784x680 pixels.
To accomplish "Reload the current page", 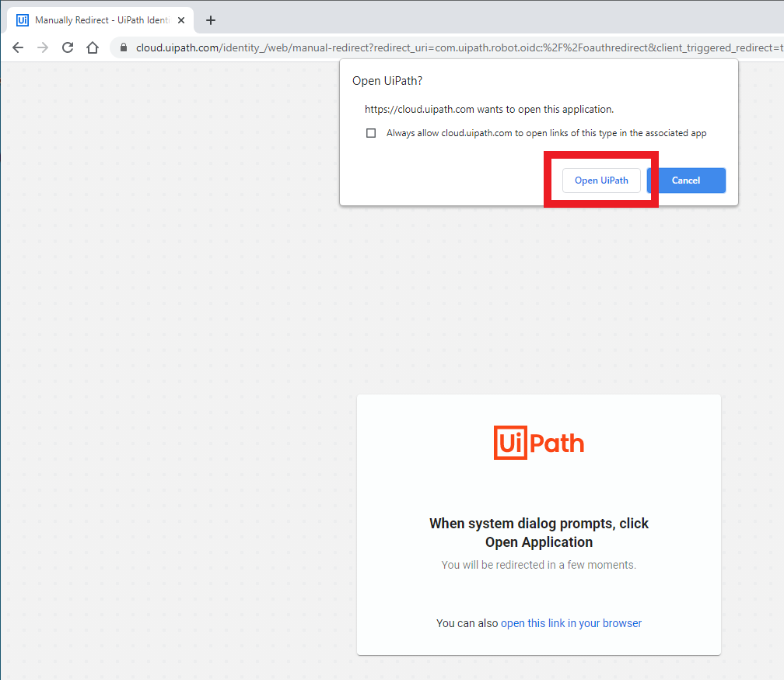I will (68, 47).
